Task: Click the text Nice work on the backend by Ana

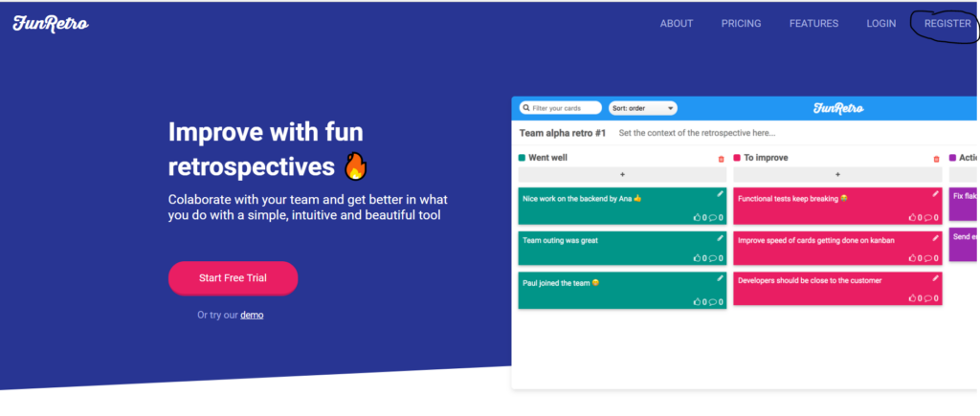Action: (x=577, y=199)
